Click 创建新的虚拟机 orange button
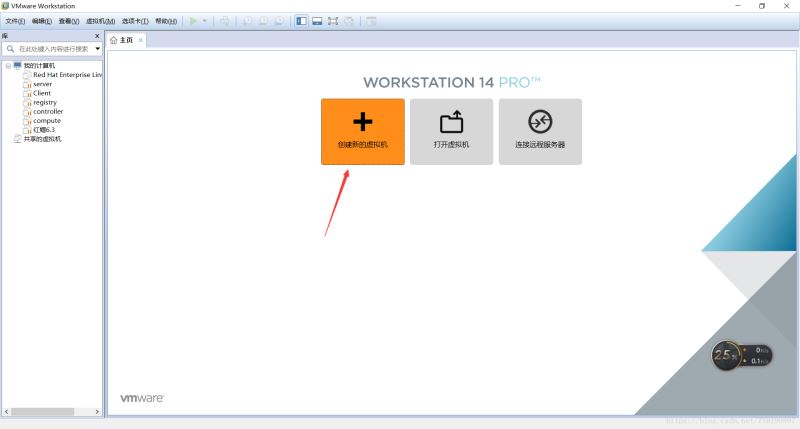Viewport: 800px width, 429px height. [363, 132]
